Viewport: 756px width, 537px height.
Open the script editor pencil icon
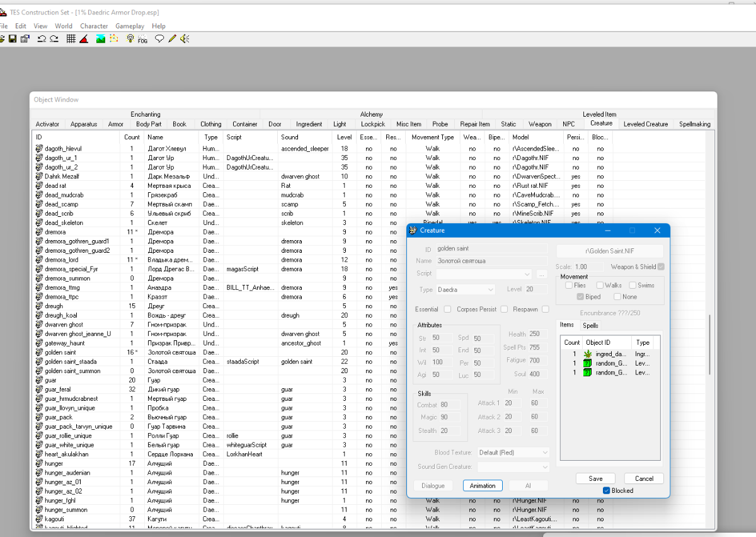(172, 39)
